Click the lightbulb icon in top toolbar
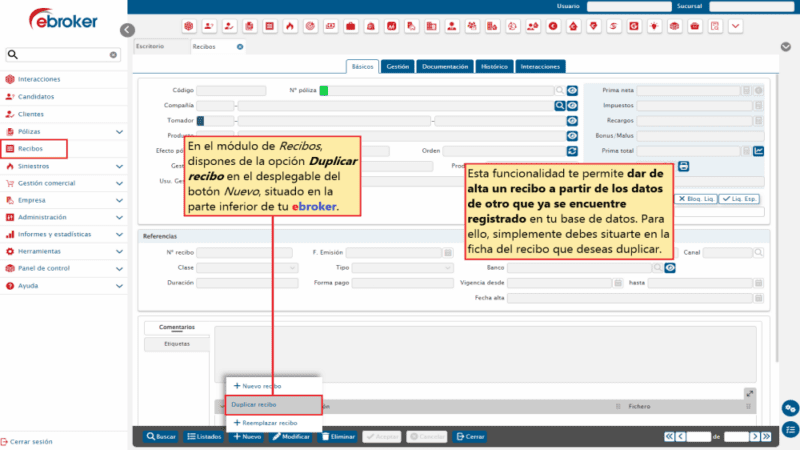The image size is (800, 450). pyautogui.click(x=654, y=26)
